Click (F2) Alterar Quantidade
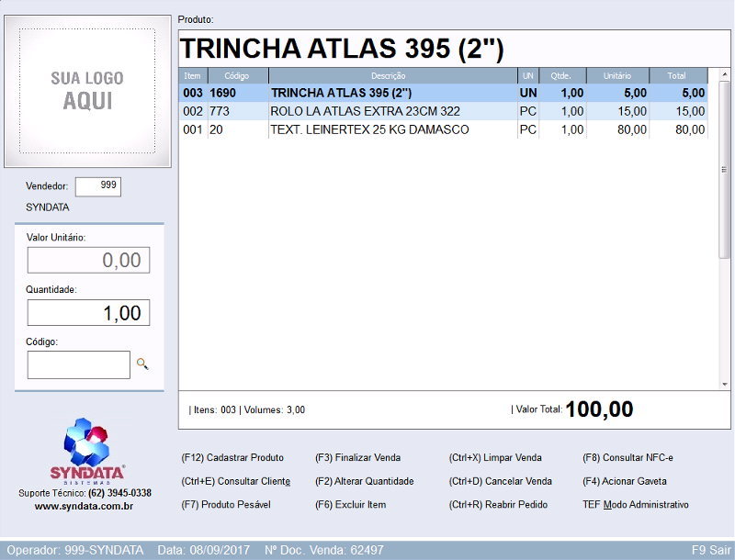Image resolution: width=735 pixels, height=560 pixels. point(364,481)
